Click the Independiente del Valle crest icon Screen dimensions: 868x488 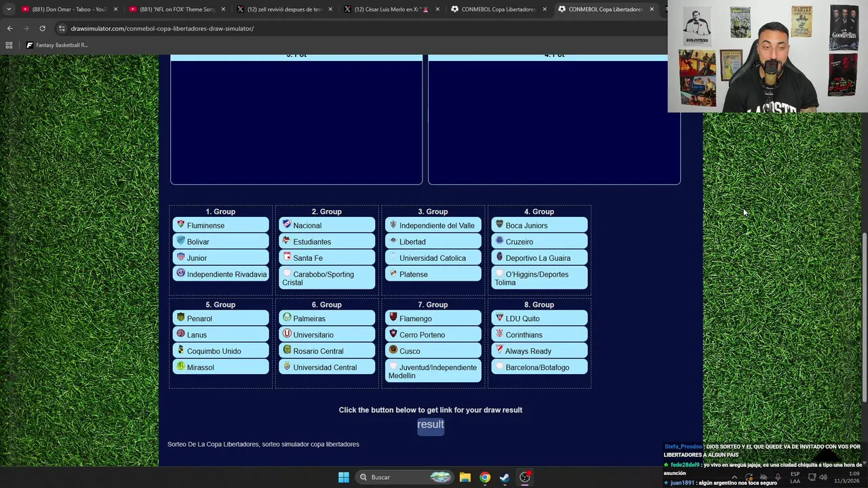click(393, 224)
